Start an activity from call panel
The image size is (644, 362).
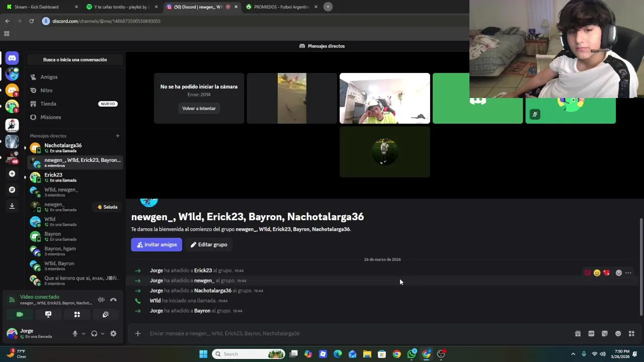point(77,314)
